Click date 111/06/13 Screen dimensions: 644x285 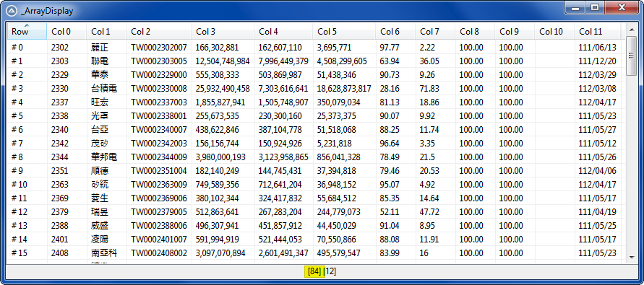(x=597, y=47)
